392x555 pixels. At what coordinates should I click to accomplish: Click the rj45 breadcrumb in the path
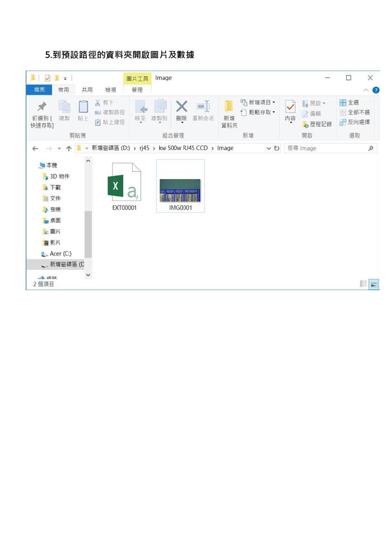[144, 148]
